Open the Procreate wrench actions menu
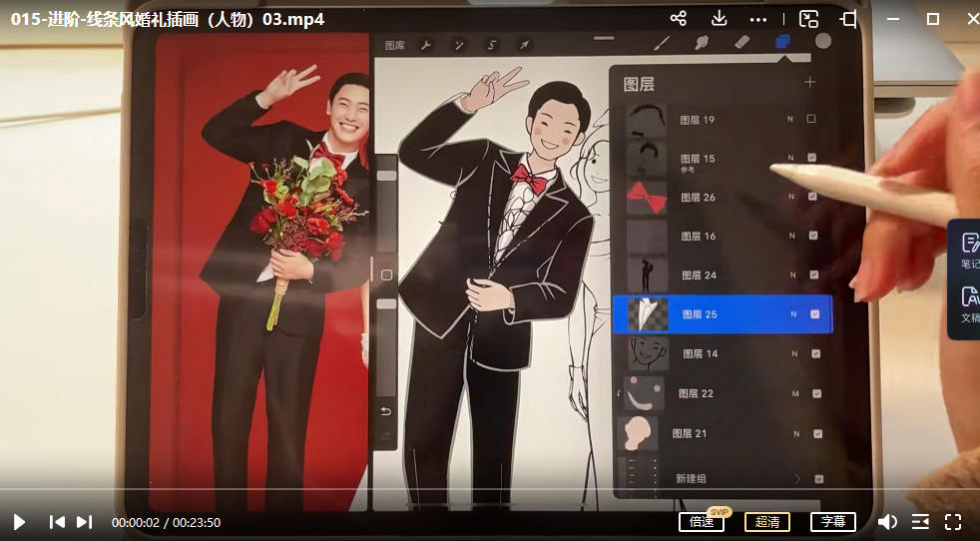This screenshot has height=541, width=980. pyautogui.click(x=426, y=46)
